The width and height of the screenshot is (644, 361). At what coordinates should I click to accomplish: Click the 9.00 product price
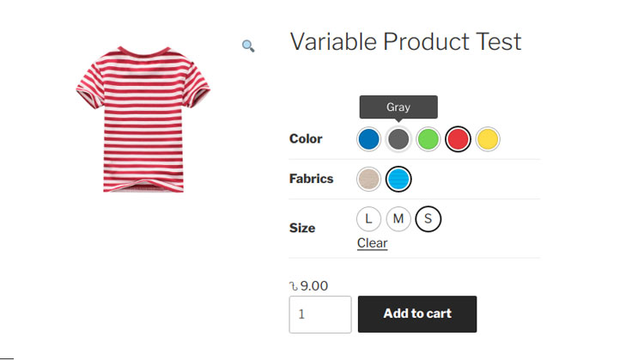[309, 286]
